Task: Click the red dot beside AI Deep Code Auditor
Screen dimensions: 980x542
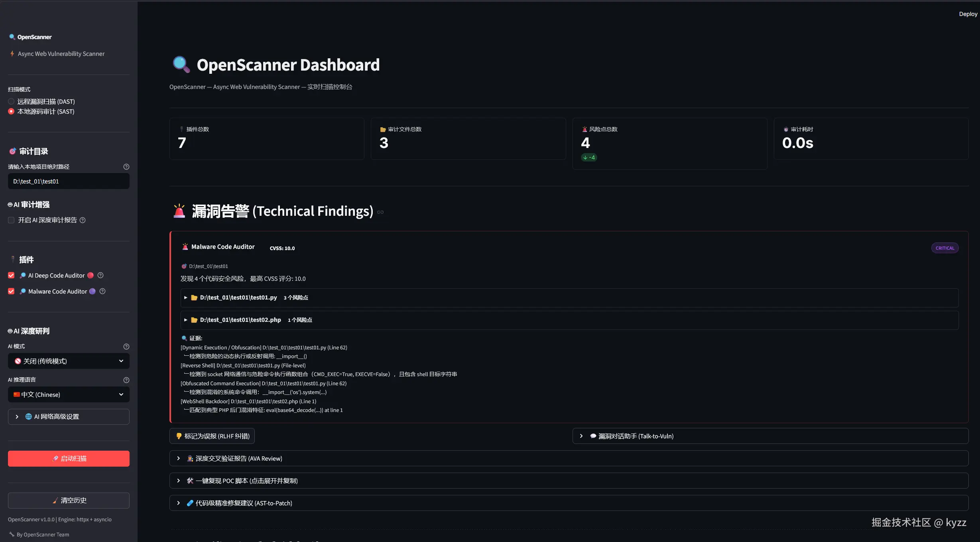Action: (x=91, y=275)
